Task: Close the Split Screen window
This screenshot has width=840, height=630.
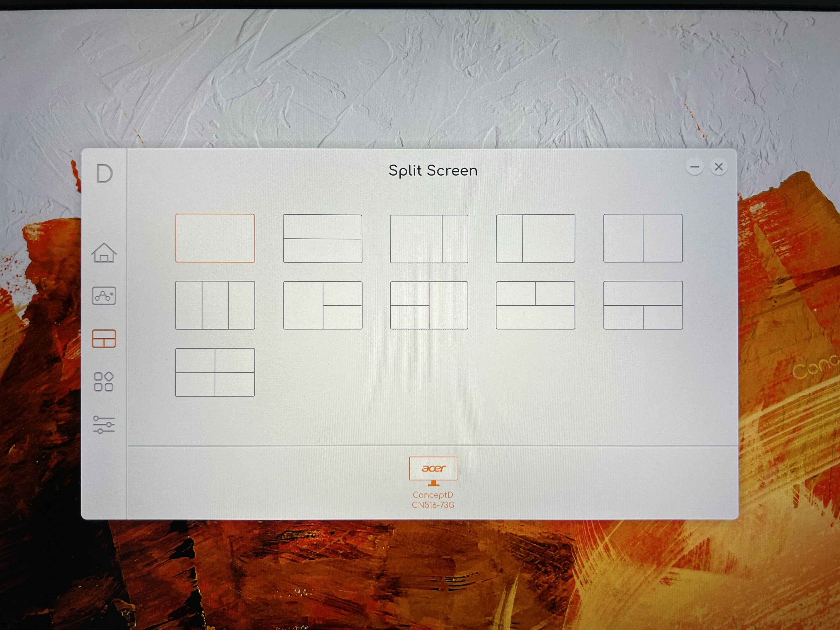Action: coord(719,167)
